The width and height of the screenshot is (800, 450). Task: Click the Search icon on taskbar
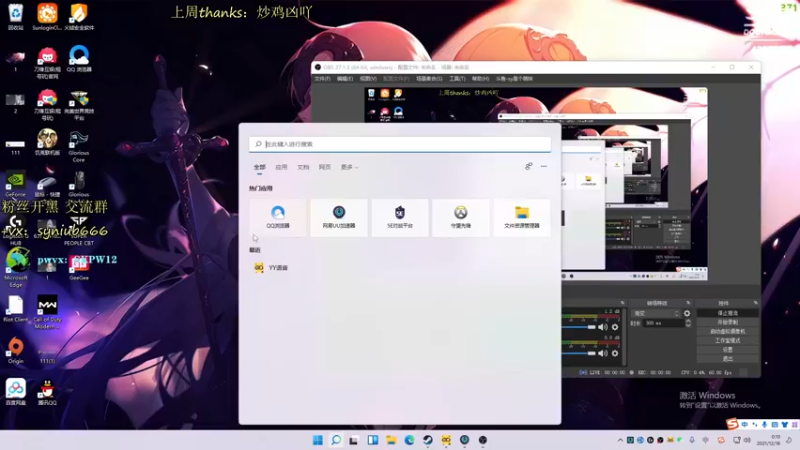pos(336,440)
